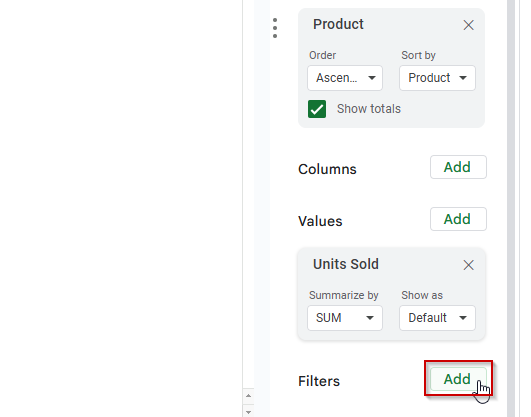Expand the Show as Default dropdown
The image size is (531, 417).
click(x=437, y=318)
